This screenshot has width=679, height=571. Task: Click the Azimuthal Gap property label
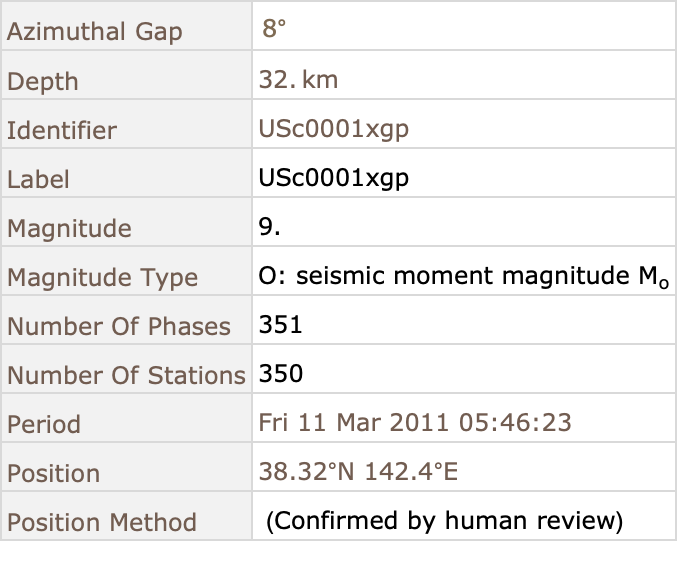pyautogui.click(x=94, y=32)
